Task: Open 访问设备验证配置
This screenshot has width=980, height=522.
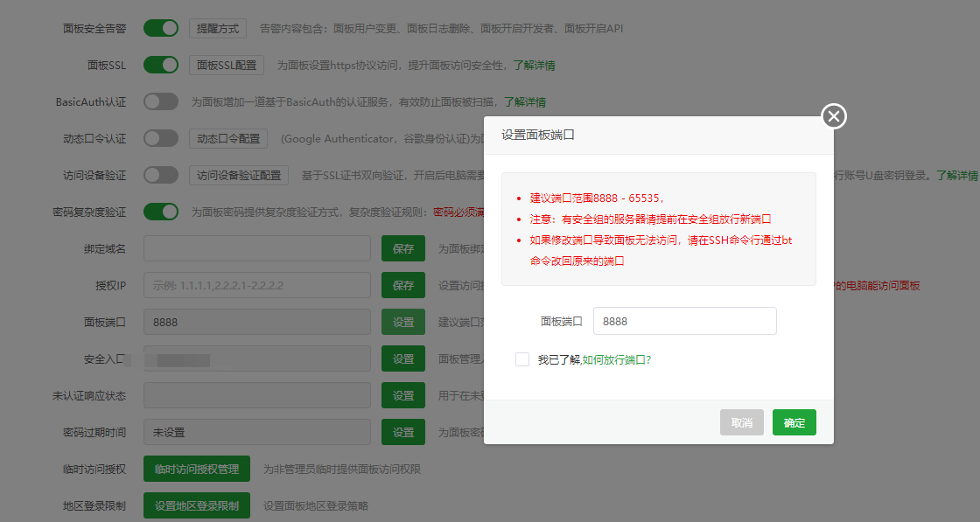Action: pyautogui.click(x=239, y=176)
